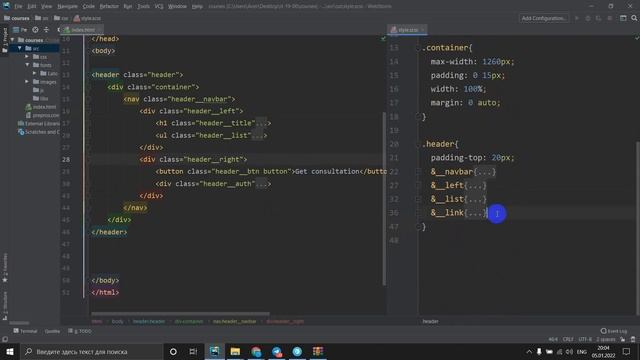Click UTF-8 encoding in status bar

pos(585,339)
